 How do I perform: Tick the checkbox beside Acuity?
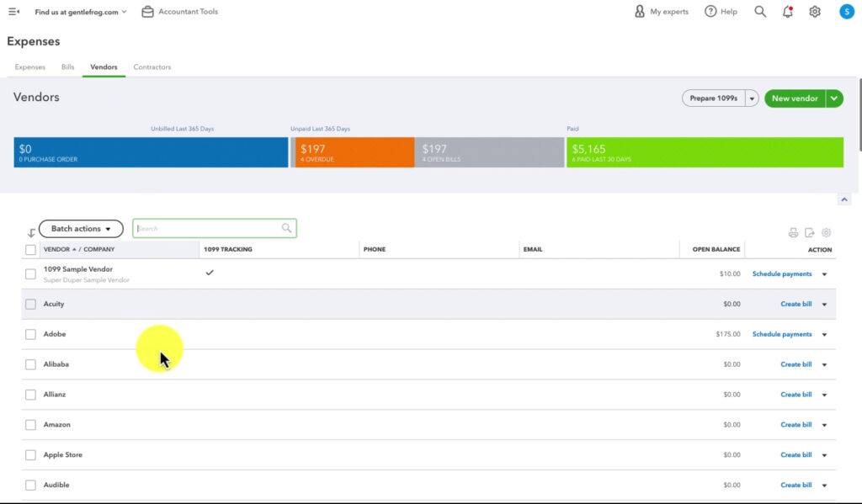coord(30,304)
